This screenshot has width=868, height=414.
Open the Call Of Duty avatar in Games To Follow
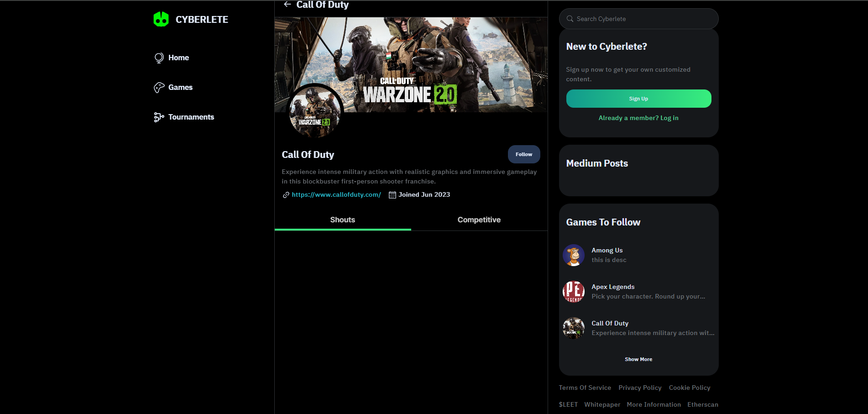[x=574, y=328]
